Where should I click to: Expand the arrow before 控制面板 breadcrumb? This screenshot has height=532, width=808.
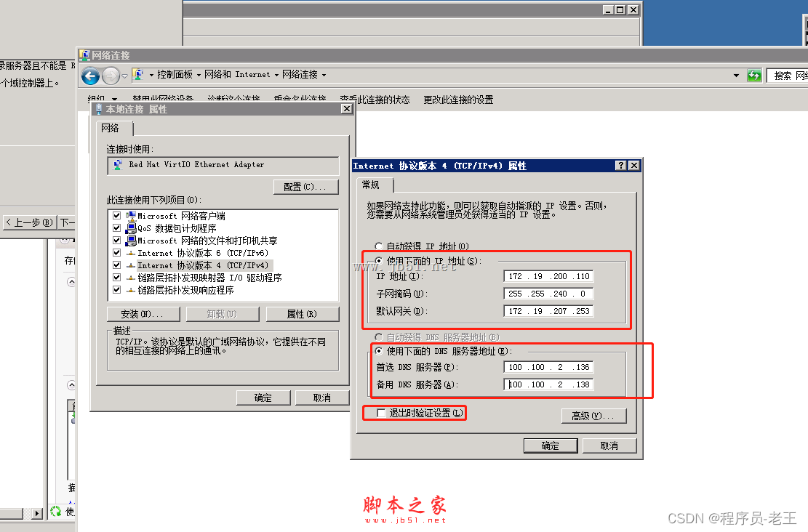point(151,75)
